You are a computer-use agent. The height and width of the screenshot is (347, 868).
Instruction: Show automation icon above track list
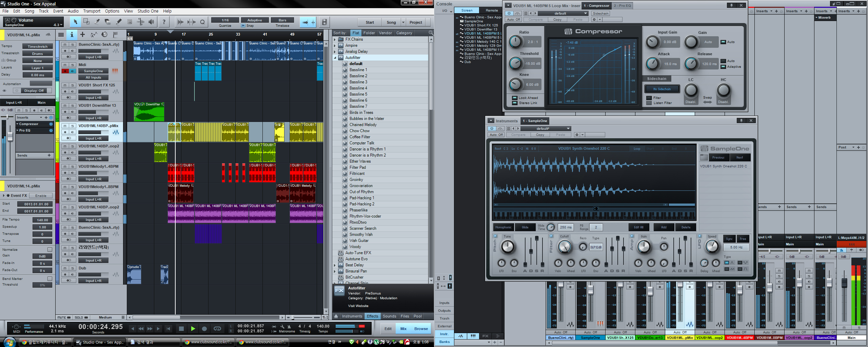[94, 35]
